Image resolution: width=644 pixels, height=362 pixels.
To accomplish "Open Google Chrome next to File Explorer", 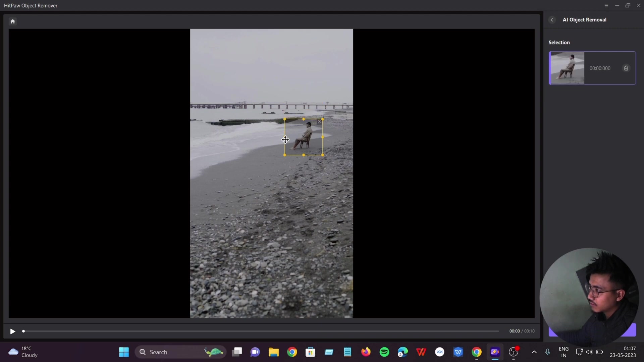I will (x=292, y=352).
